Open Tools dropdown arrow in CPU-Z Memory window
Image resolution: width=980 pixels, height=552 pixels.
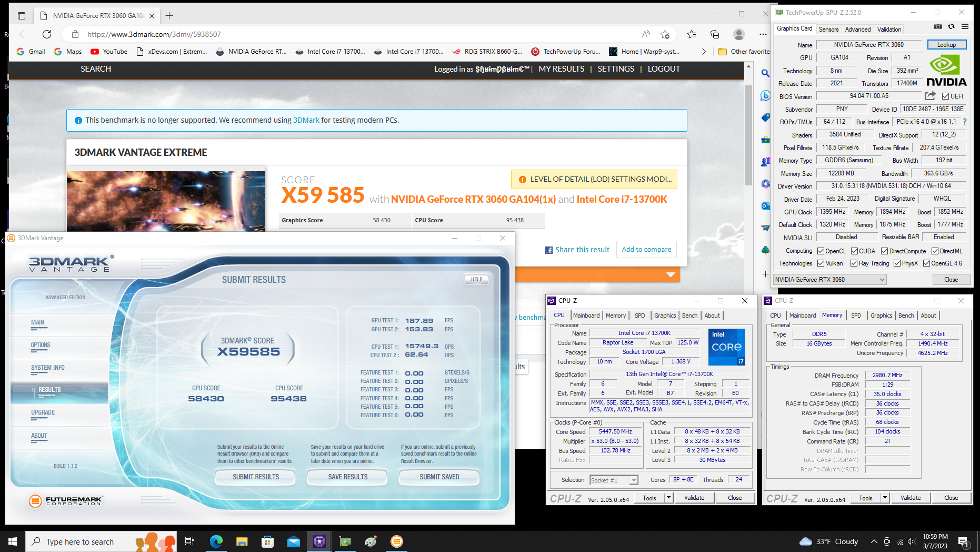tap(885, 498)
